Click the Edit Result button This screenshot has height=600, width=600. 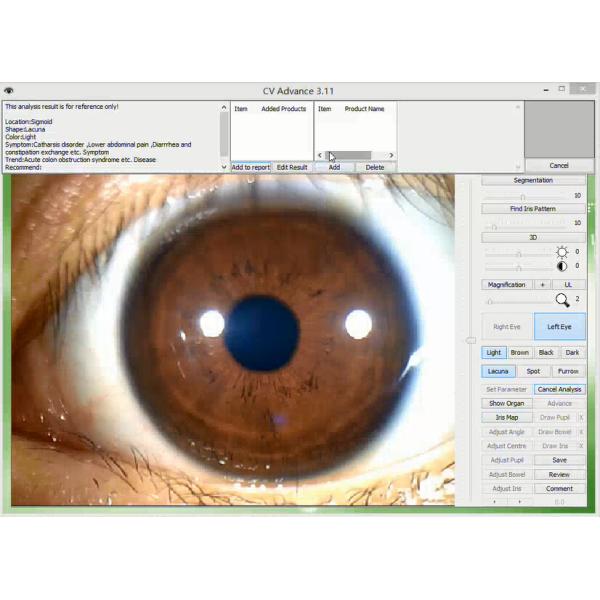click(x=292, y=167)
